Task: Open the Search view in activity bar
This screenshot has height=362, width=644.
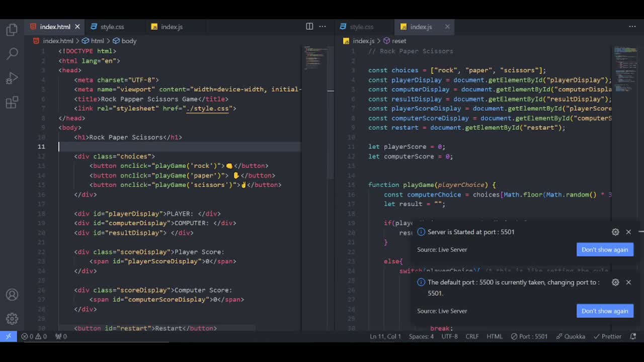Action: coord(12,53)
